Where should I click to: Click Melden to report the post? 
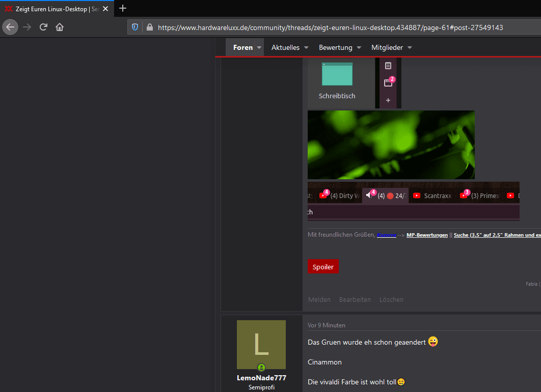(319, 300)
